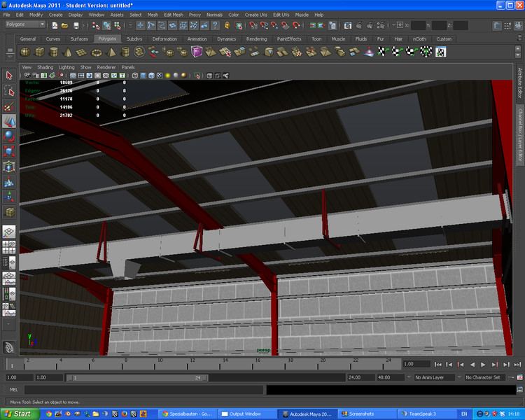
Task: Expand the input mode arrow before X field
Action: pyautogui.click(x=393, y=24)
